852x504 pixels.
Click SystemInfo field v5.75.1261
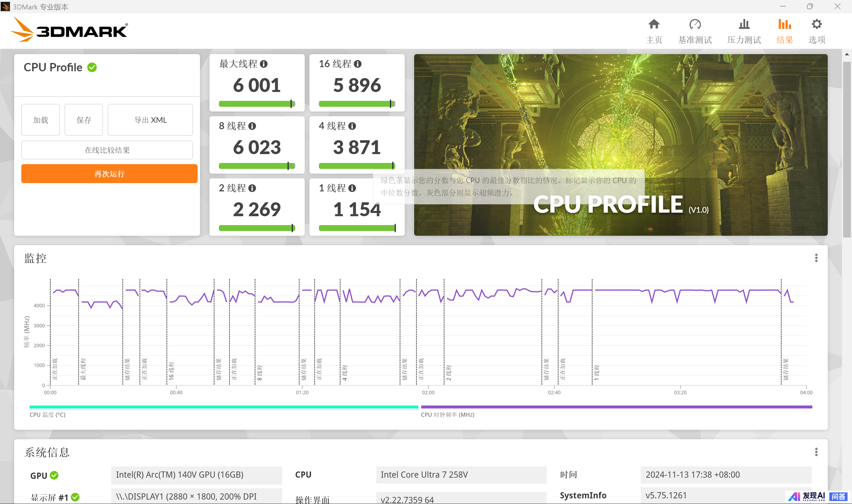726,496
